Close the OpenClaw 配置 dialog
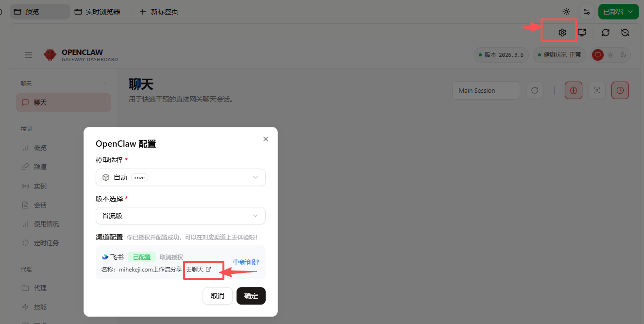Image resolution: width=644 pixels, height=324 pixels. 266,139
